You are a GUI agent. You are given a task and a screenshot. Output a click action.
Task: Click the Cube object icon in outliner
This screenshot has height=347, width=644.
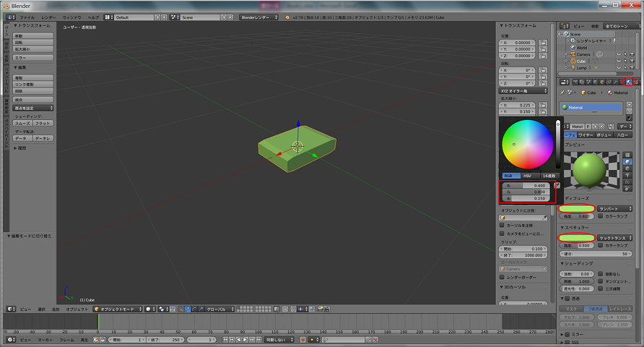[x=573, y=61]
